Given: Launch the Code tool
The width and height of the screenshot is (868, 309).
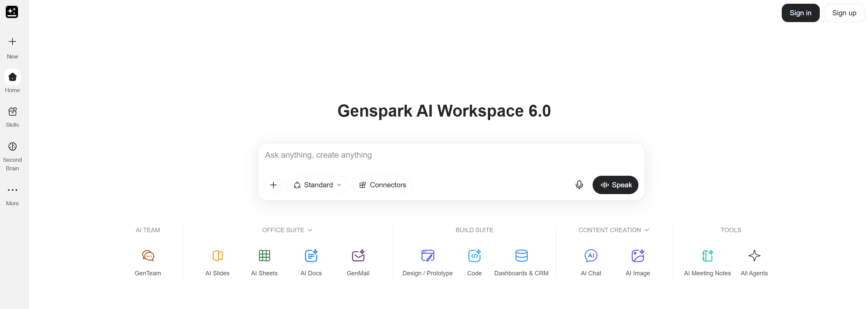Looking at the screenshot, I should coord(474,262).
